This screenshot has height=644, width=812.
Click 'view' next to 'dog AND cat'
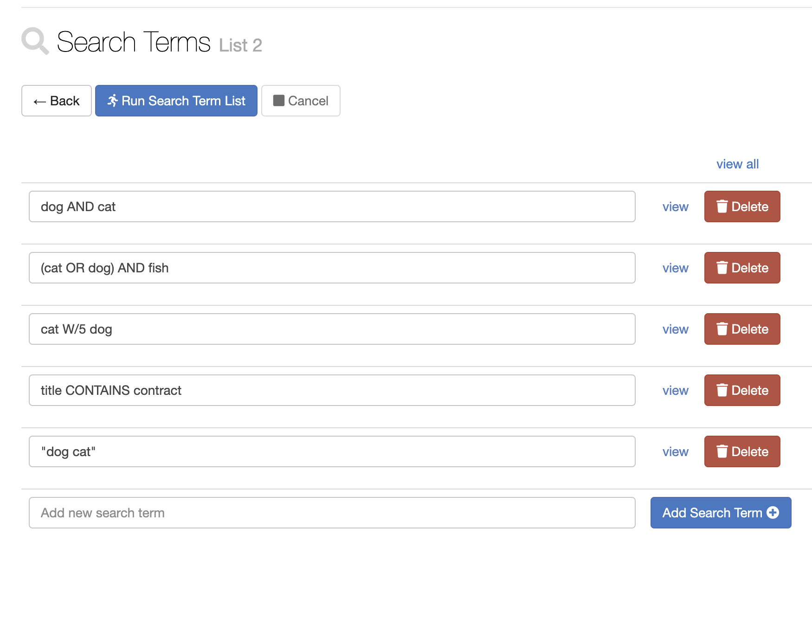point(675,207)
